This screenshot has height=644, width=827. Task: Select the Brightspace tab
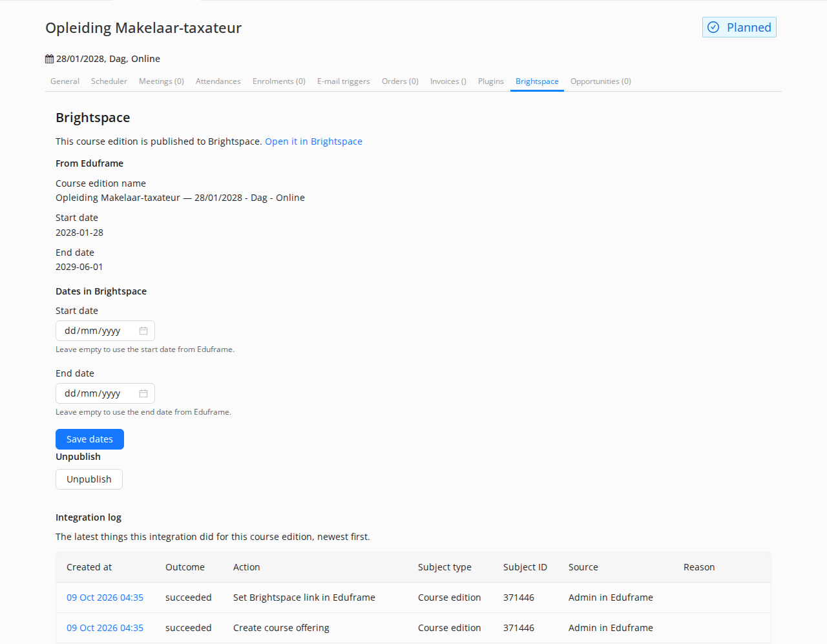pyautogui.click(x=537, y=81)
